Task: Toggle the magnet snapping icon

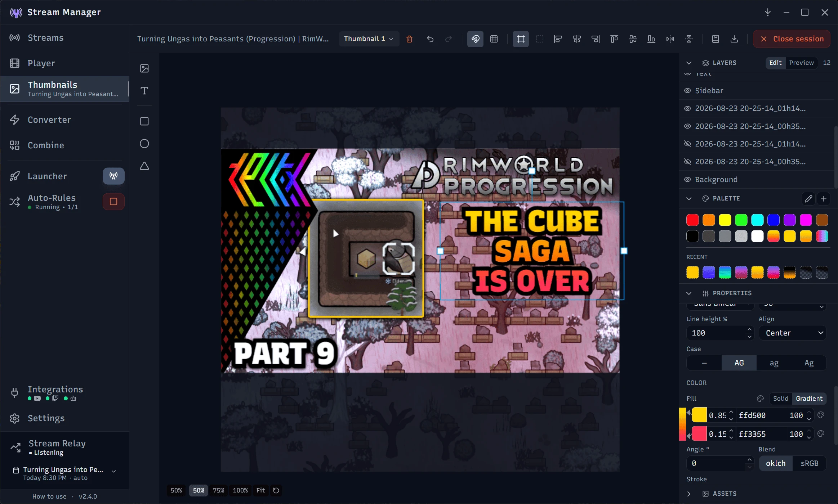Action: point(475,39)
